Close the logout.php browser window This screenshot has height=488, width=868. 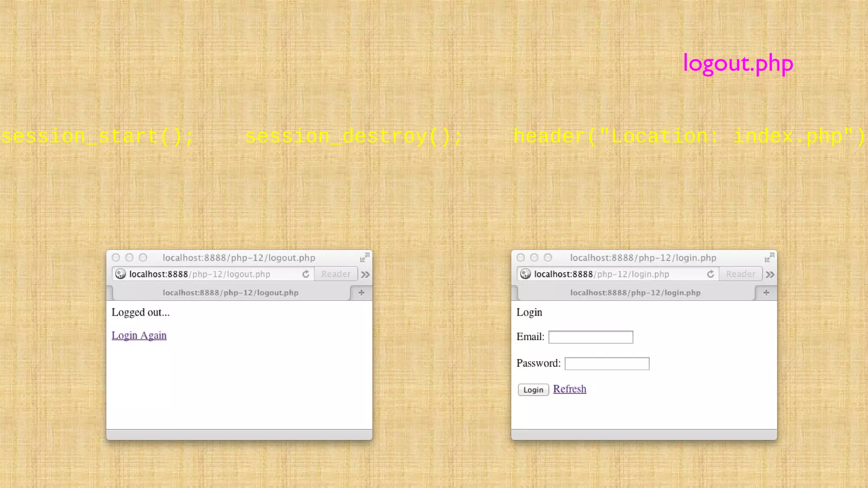116,258
